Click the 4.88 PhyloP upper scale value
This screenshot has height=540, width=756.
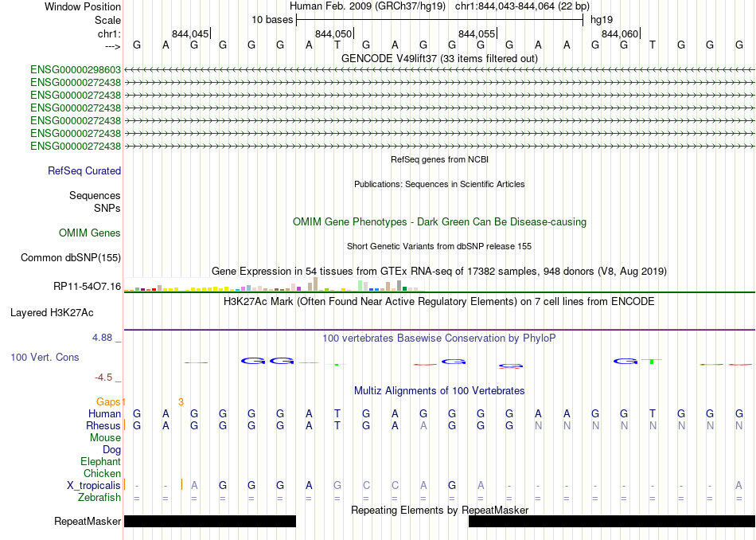pos(102,338)
